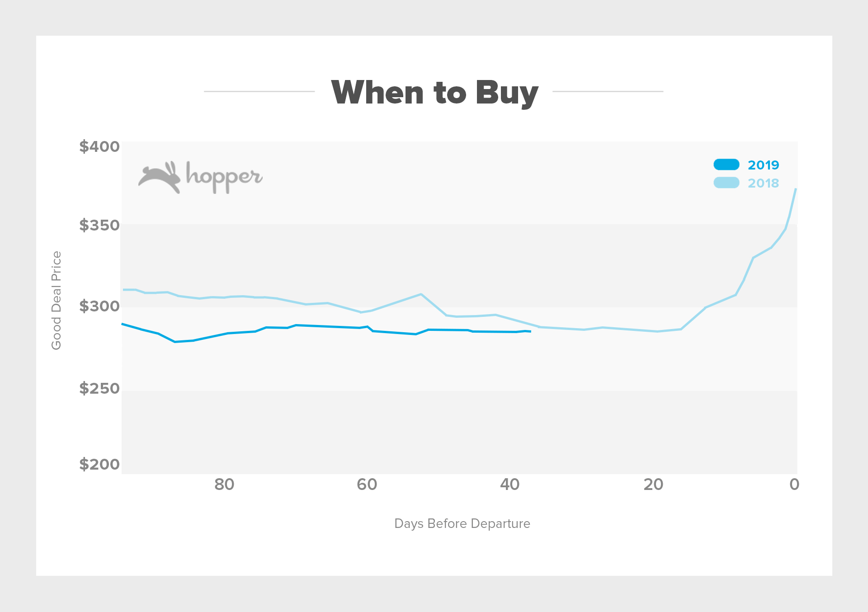
Task: Click the When to Buy title
Action: point(435,93)
